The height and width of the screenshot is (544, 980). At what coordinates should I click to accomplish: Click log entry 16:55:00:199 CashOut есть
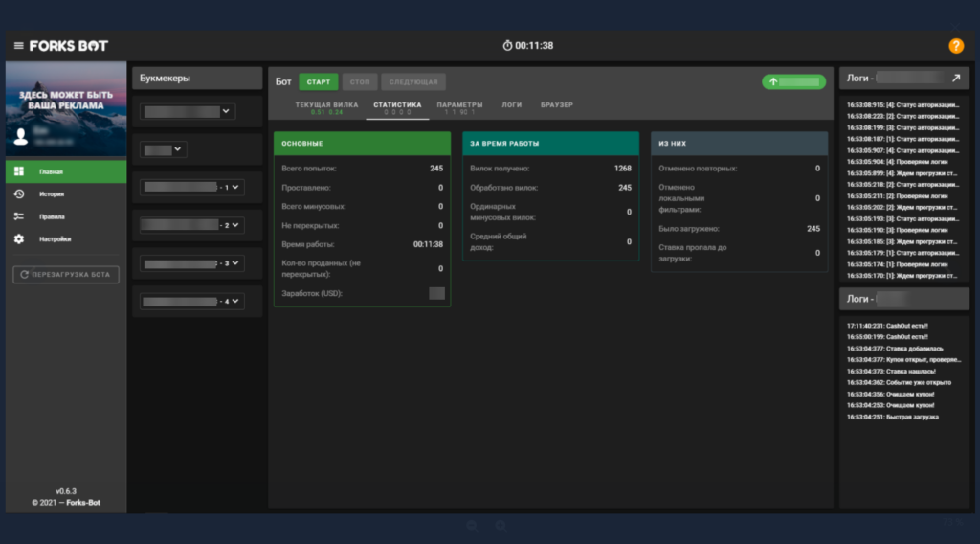(x=887, y=337)
